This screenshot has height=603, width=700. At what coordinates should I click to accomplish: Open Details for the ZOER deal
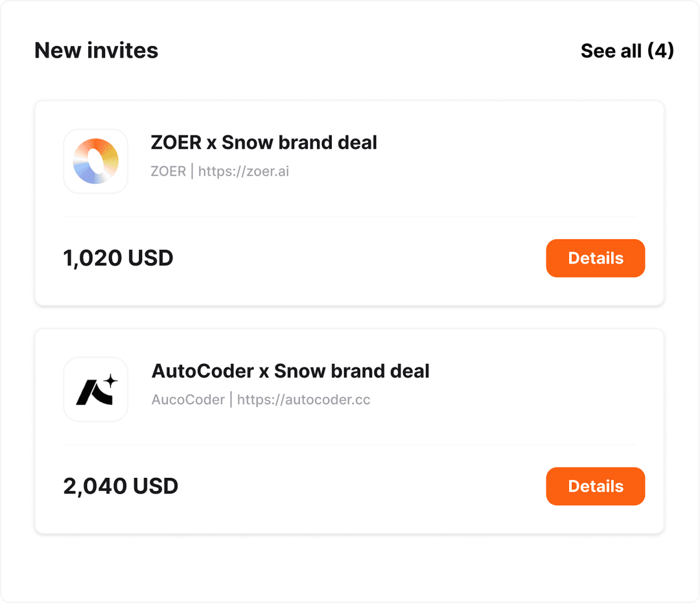click(595, 258)
